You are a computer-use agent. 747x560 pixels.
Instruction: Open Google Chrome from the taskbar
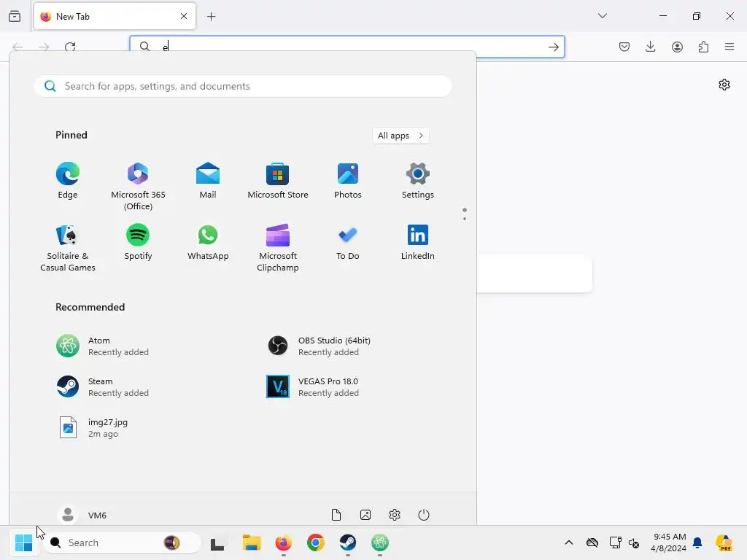point(315,542)
